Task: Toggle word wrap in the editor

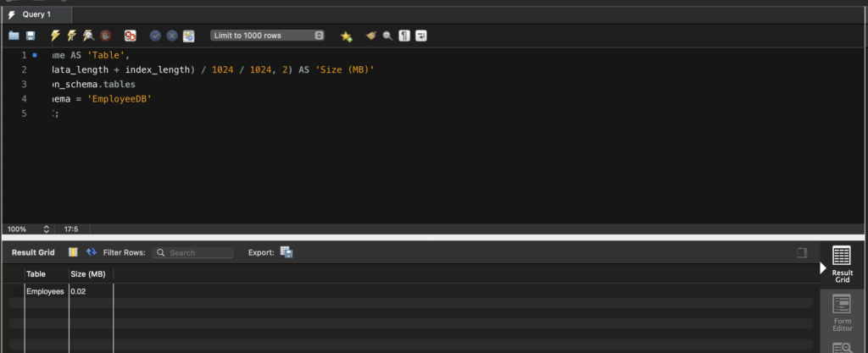Action: click(x=421, y=36)
